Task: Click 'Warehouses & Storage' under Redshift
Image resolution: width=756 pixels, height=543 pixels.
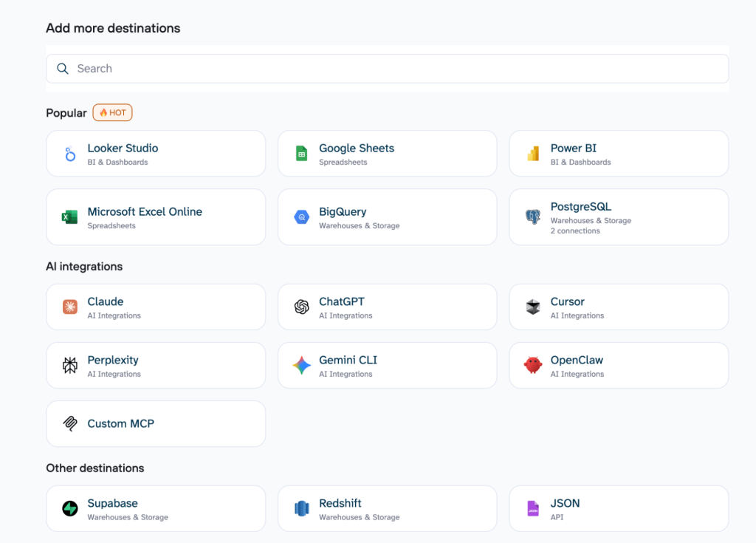Action: coord(360,517)
